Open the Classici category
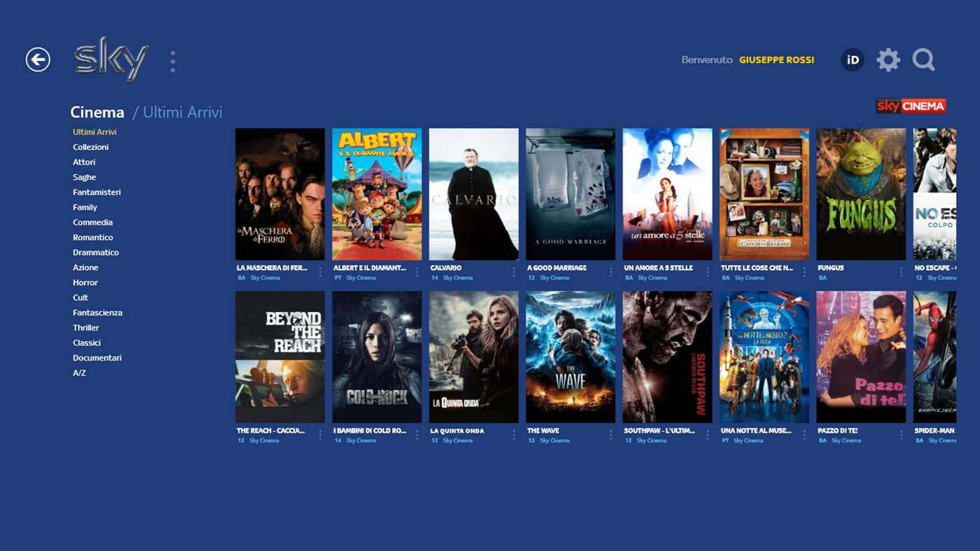 coord(87,342)
